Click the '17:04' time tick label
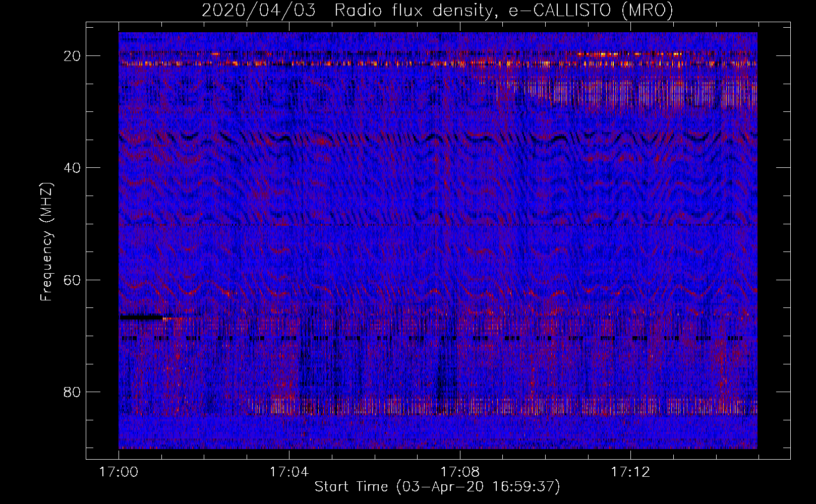The image size is (816, 504). 289,472
